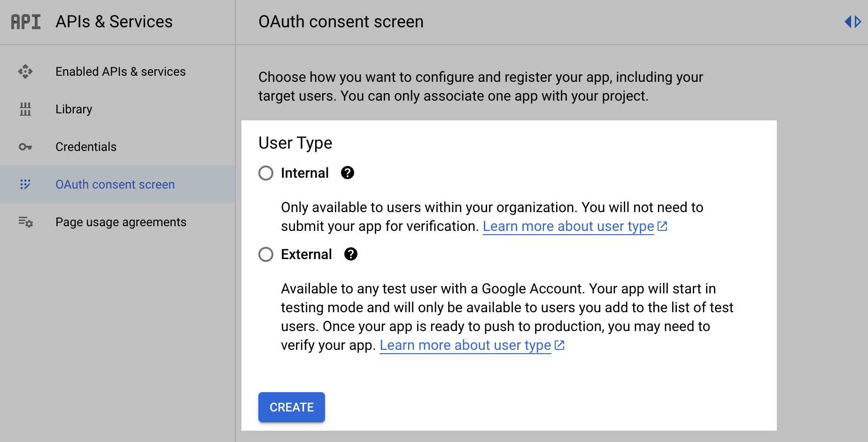
Task: Toggle the side panel arrows at top right
Action: (852, 22)
